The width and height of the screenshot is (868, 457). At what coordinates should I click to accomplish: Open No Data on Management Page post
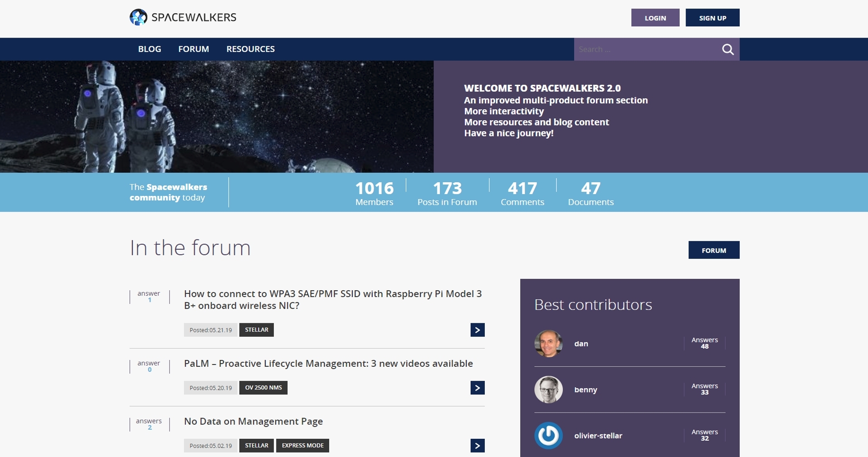click(x=253, y=421)
